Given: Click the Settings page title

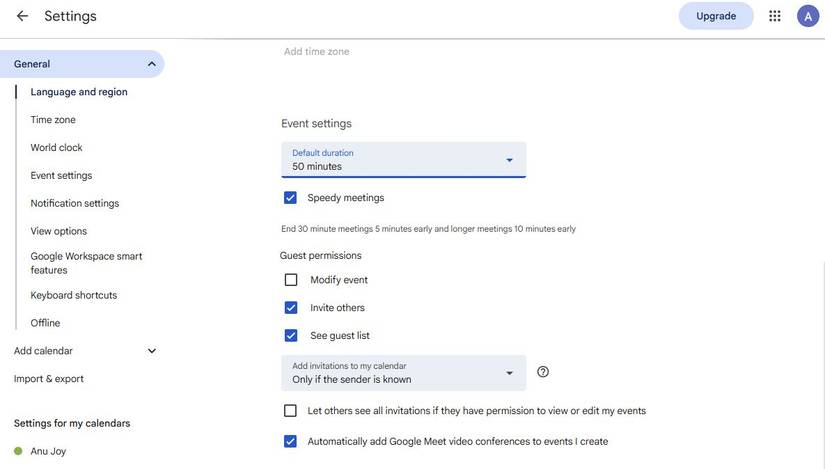Looking at the screenshot, I should (71, 16).
